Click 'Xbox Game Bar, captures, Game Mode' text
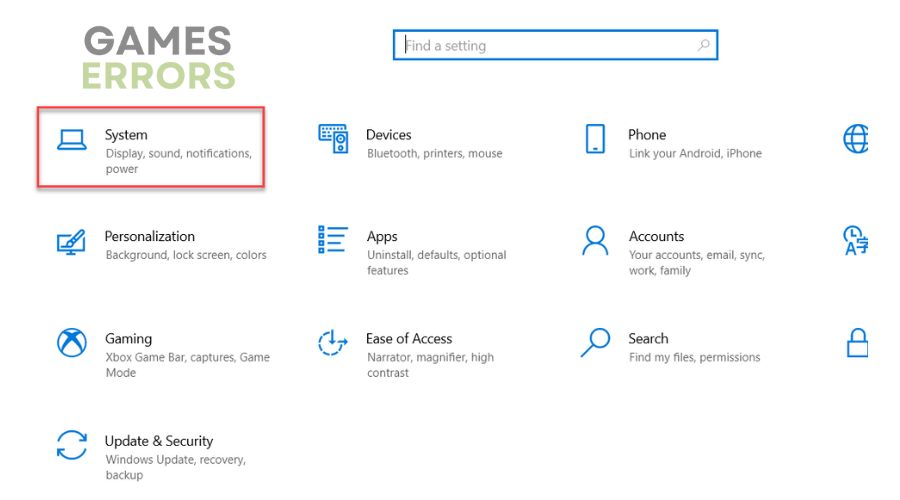 (x=188, y=365)
